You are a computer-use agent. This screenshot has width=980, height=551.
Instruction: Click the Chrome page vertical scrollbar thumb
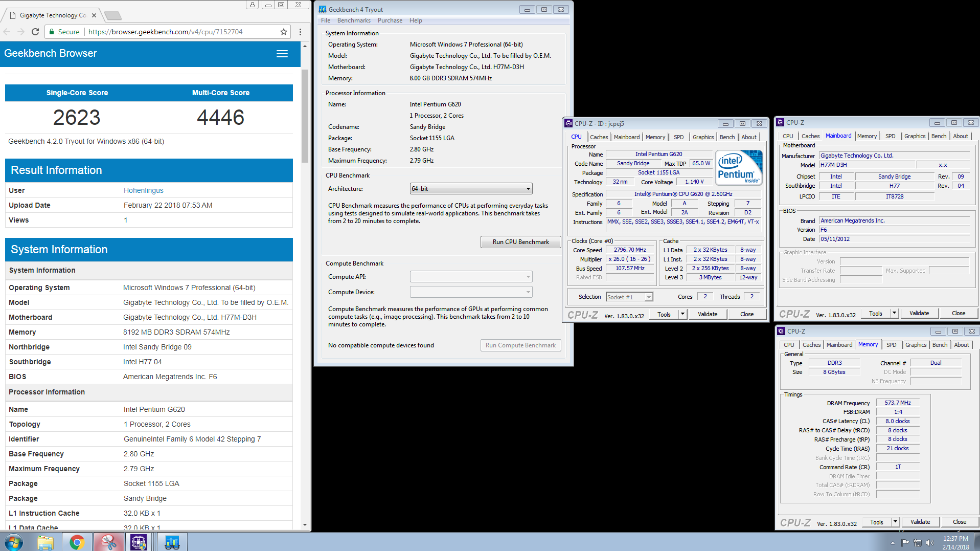305,116
